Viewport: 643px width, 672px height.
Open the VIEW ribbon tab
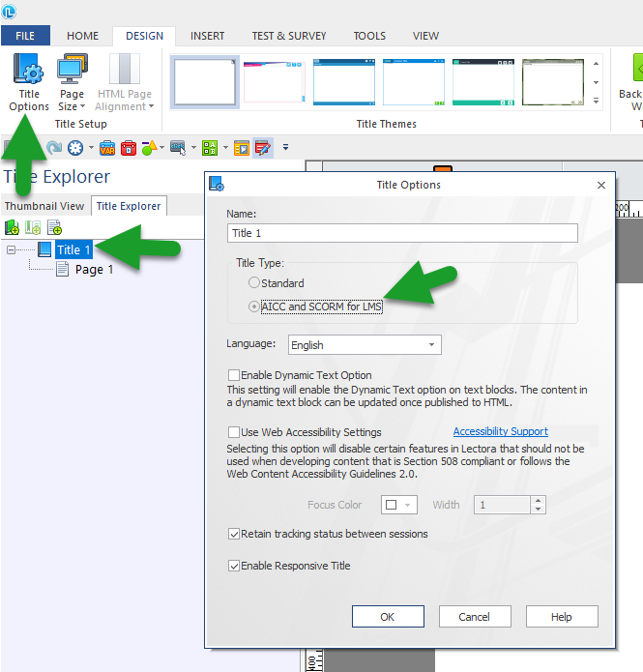pyautogui.click(x=425, y=36)
